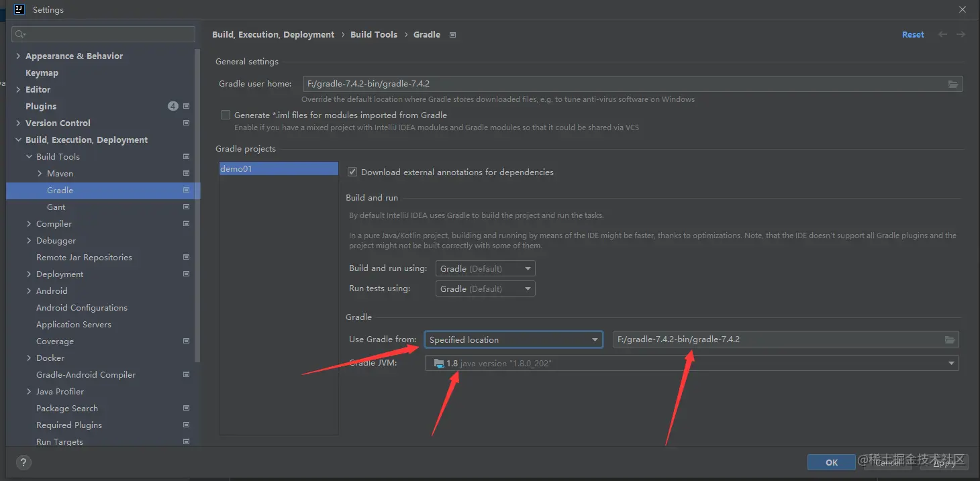The width and height of the screenshot is (980, 481).
Task: Click the Deployment project-level settings icon
Action: pos(186,274)
